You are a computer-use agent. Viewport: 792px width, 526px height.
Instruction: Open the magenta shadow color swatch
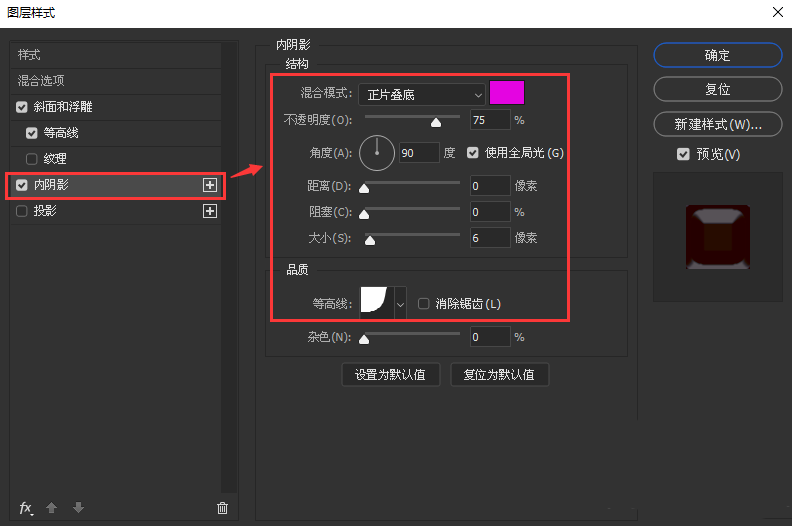tap(507, 93)
